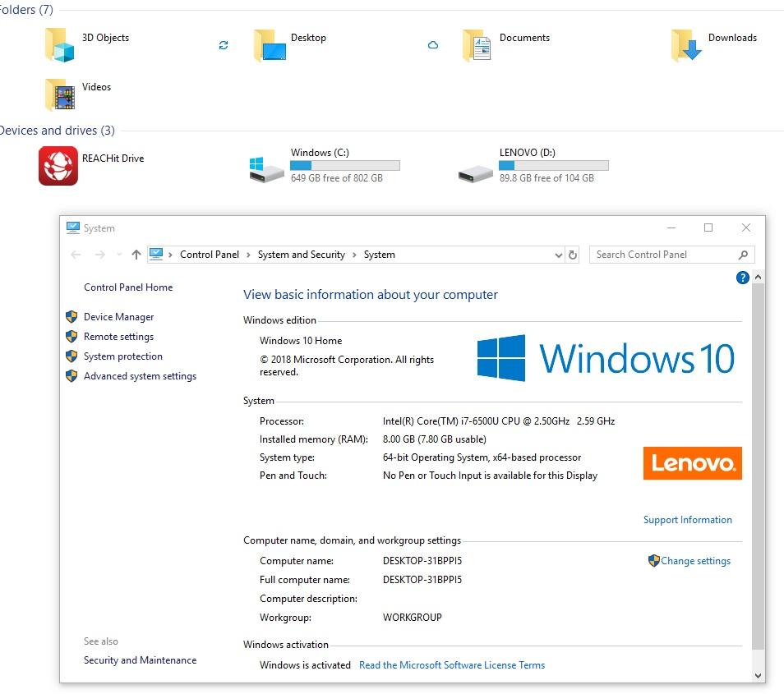
Task: Open the REACHit Drive icon
Action: [x=58, y=165]
